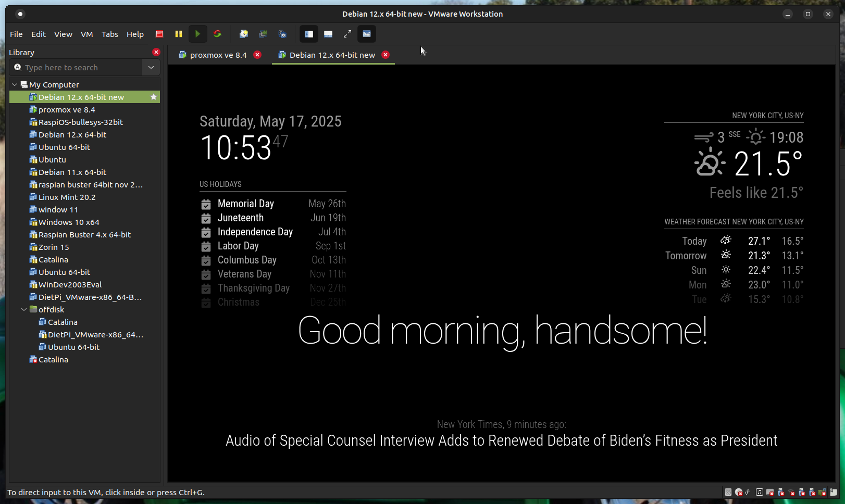
Task: Click the sound card status icon
Action: click(x=759, y=492)
